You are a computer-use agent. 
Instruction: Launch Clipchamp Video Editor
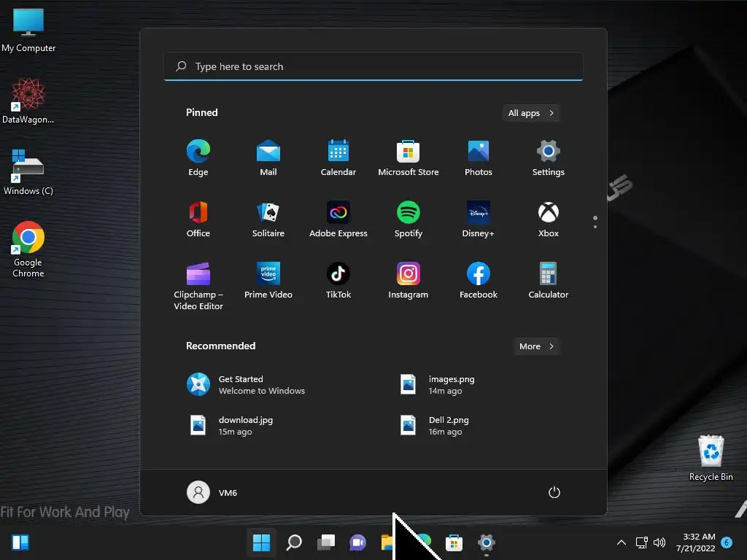198,286
